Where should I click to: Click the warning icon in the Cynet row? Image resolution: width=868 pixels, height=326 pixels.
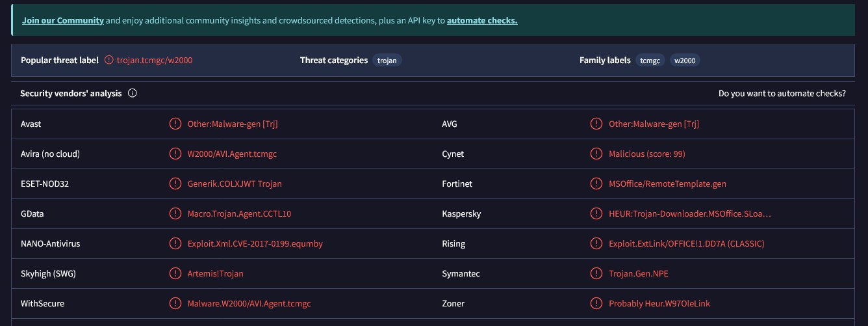coord(596,154)
